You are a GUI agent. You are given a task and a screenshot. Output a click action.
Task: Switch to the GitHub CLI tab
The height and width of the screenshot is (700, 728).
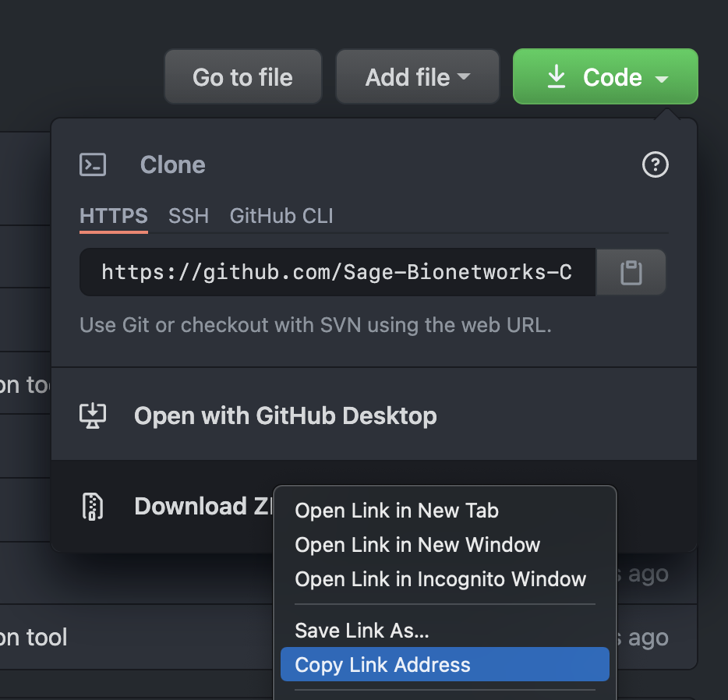pyautogui.click(x=281, y=216)
